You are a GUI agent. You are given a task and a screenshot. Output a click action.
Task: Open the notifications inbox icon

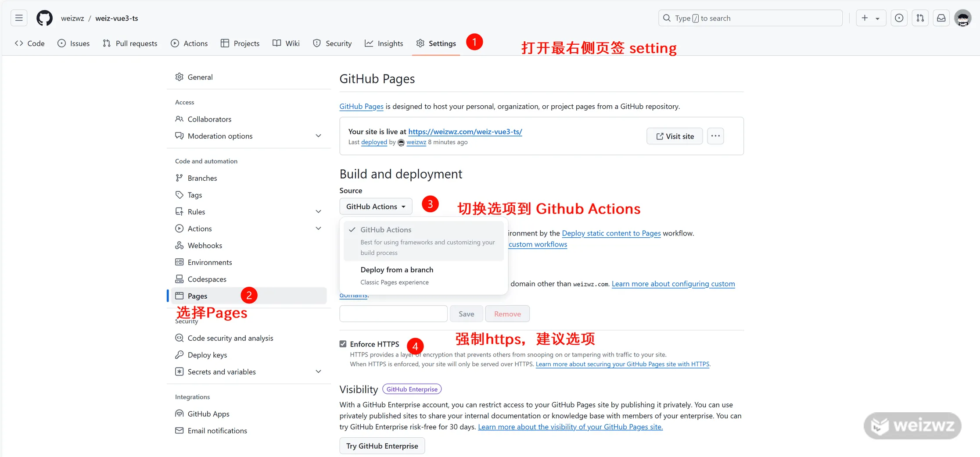click(941, 18)
